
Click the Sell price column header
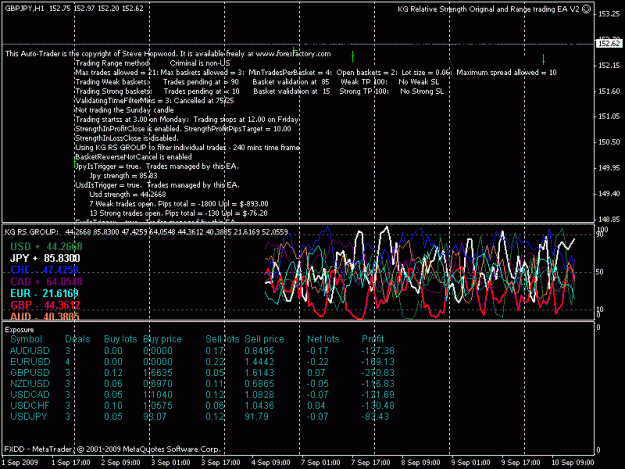[x=264, y=339]
